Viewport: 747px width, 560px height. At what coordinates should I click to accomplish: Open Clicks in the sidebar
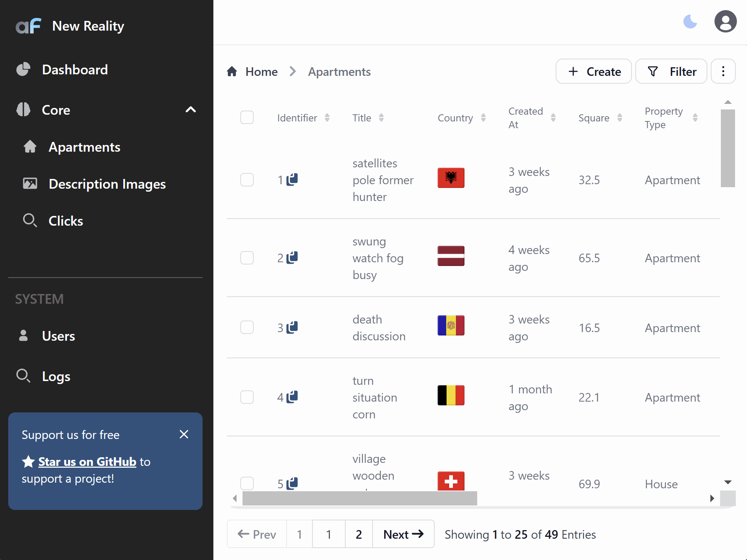[105, 221]
